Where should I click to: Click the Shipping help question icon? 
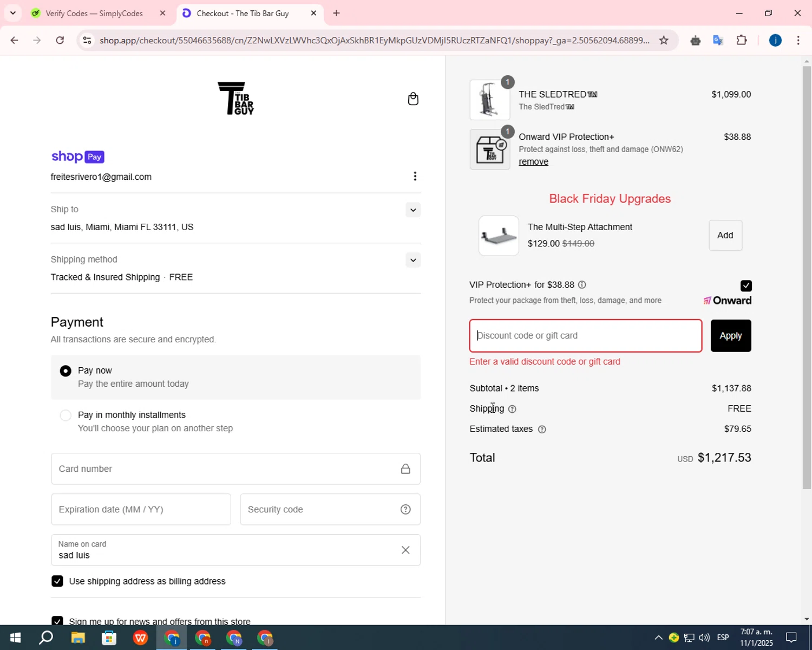click(512, 409)
